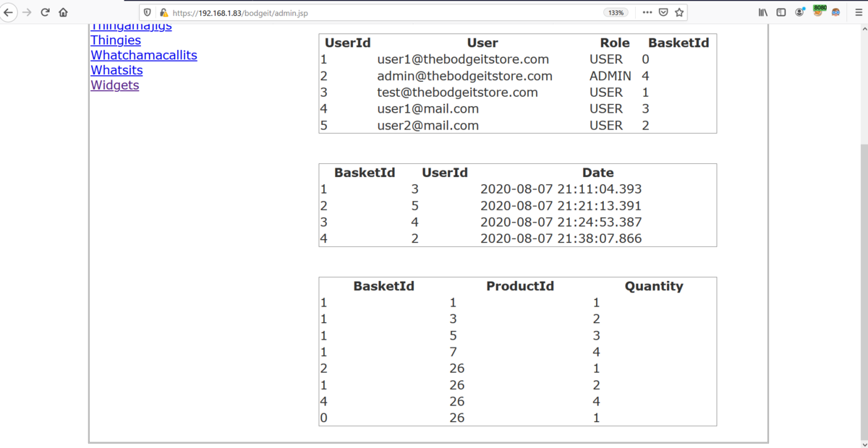Click the forward navigation arrow
The height and width of the screenshot is (448, 868).
coord(27,12)
